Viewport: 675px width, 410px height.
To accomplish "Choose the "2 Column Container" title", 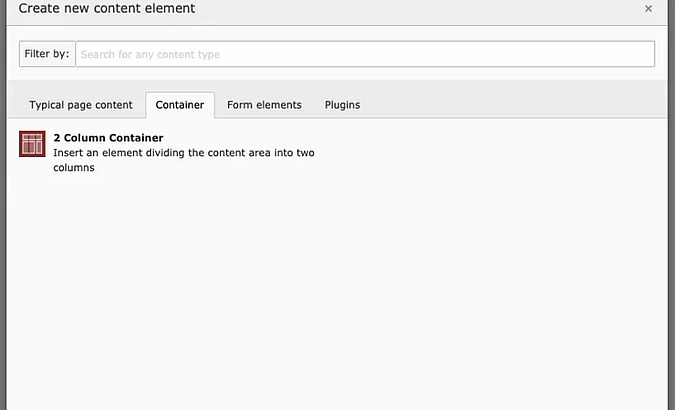I will coord(108,138).
